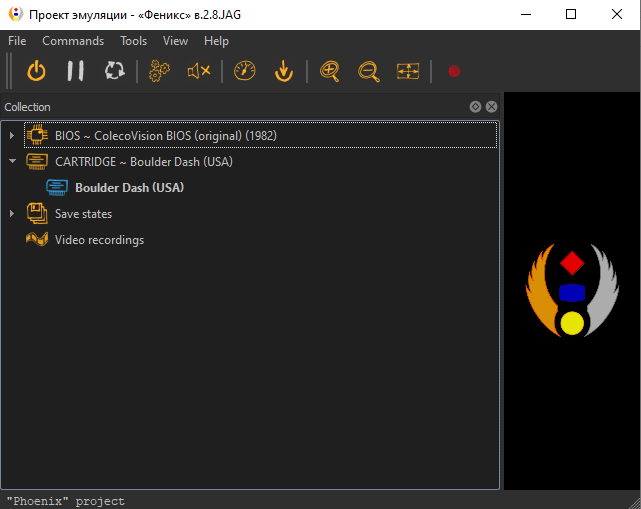Screen dimensions: 641x509
Task: Click the toolbar drag handle grip
Action: pyautogui.click(x=9, y=71)
